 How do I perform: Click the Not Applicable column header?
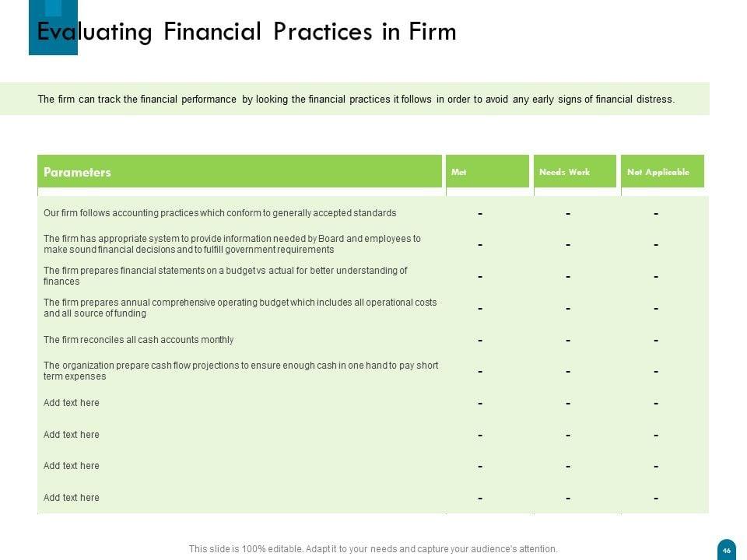pyautogui.click(x=662, y=172)
